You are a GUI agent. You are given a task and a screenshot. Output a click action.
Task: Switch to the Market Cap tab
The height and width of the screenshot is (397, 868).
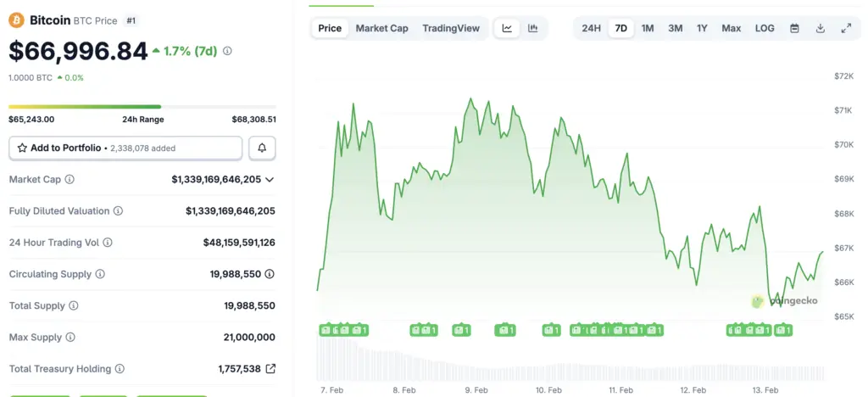(381, 28)
